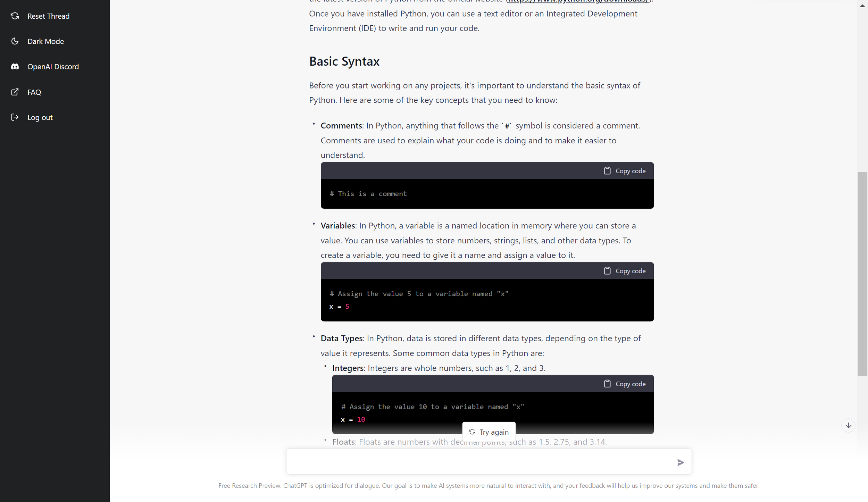Open the python.org downloads hyperlink
This screenshot has height=502, width=868.
pos(578,1)
